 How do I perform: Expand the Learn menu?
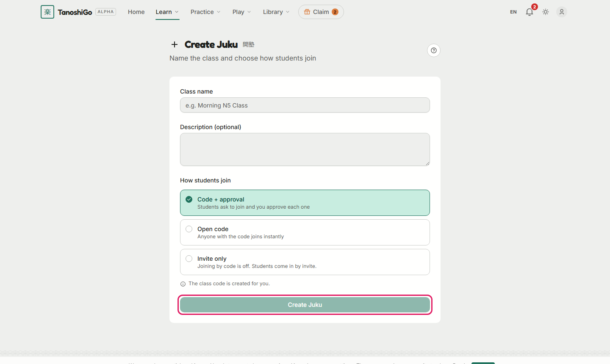[x=167, y=12]
